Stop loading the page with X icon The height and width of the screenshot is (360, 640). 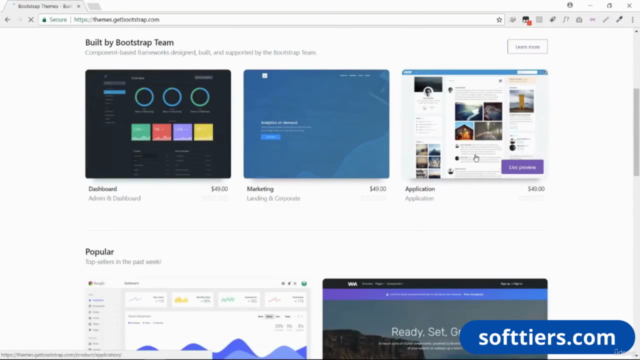[x=31, y=20]
